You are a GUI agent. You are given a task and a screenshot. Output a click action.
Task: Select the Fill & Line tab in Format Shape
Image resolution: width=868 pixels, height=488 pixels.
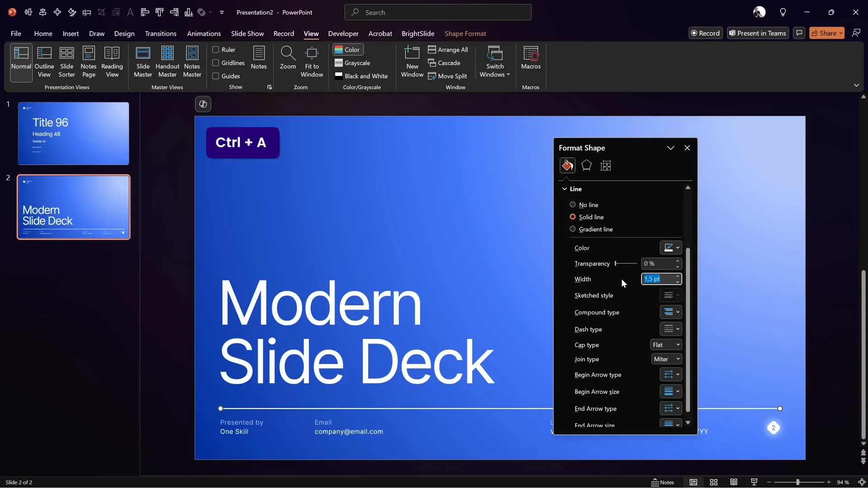tap(568, 165)
